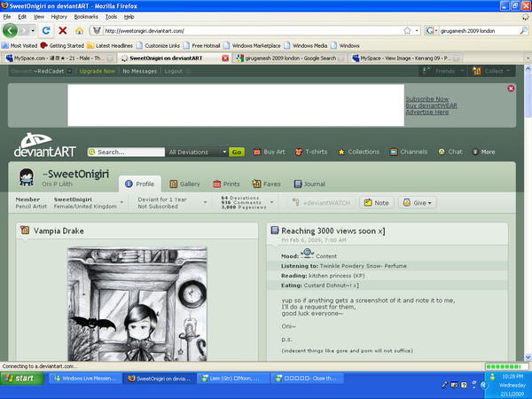Click the Subscribe Now link

click(427, 98)
